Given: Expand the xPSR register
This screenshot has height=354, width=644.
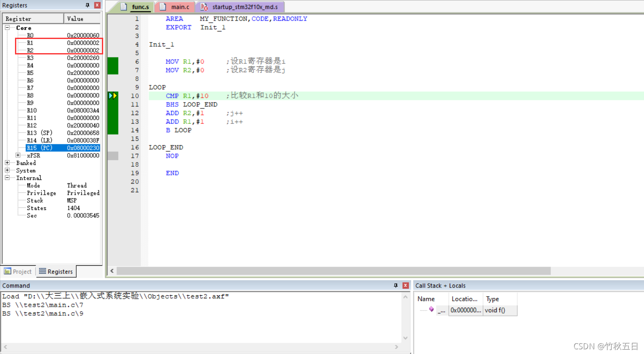Looking at the screenshot, I should 18,155.
